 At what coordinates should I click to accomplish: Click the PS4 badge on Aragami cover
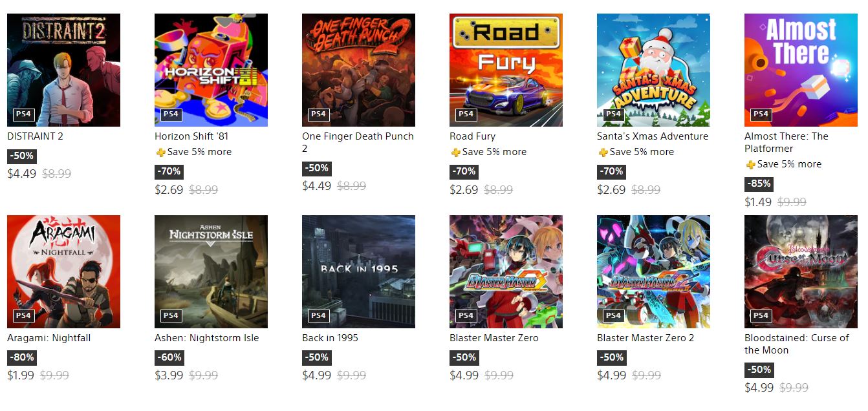point(23,316)
